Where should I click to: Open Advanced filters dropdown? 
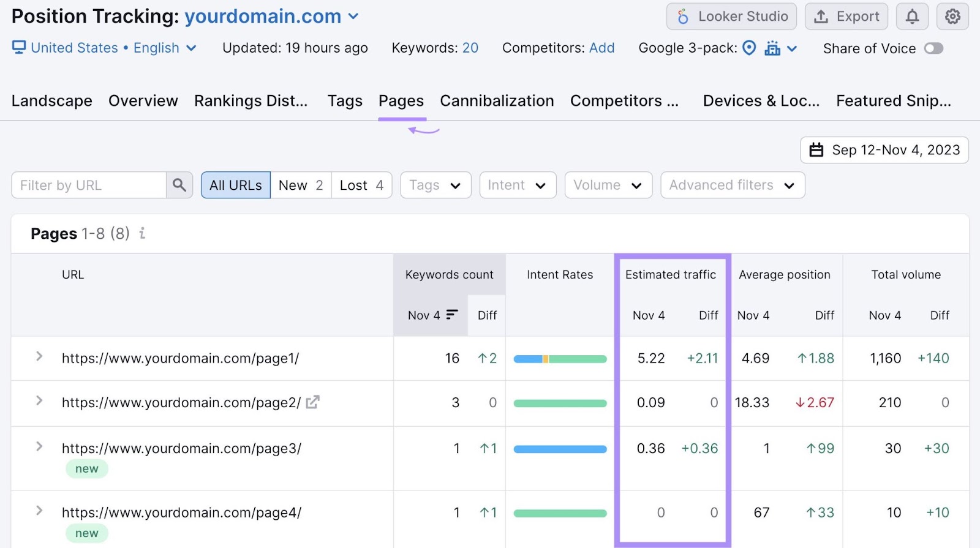click(733, 185)
